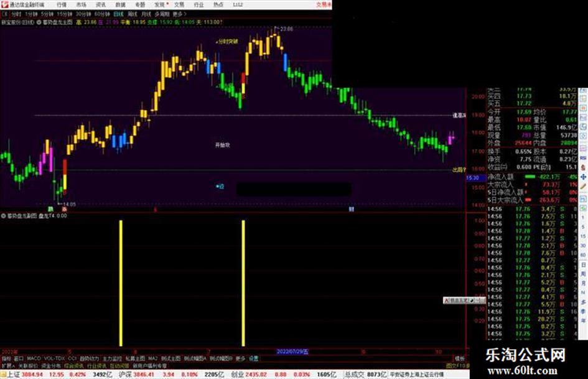This screenshot has height=379, width=588.
Task: Select the VOL-TDX indicator tab
Action: pyautogui.click(x=54, y=359)
